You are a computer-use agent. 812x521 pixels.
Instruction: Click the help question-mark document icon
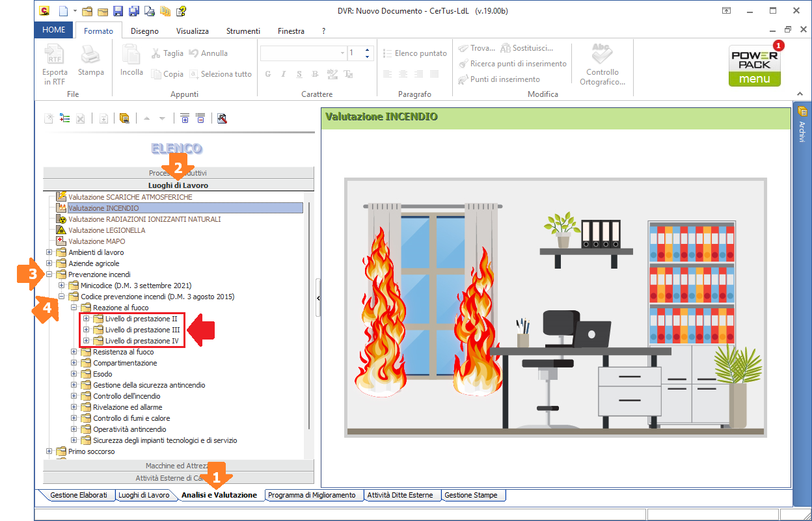181,11
